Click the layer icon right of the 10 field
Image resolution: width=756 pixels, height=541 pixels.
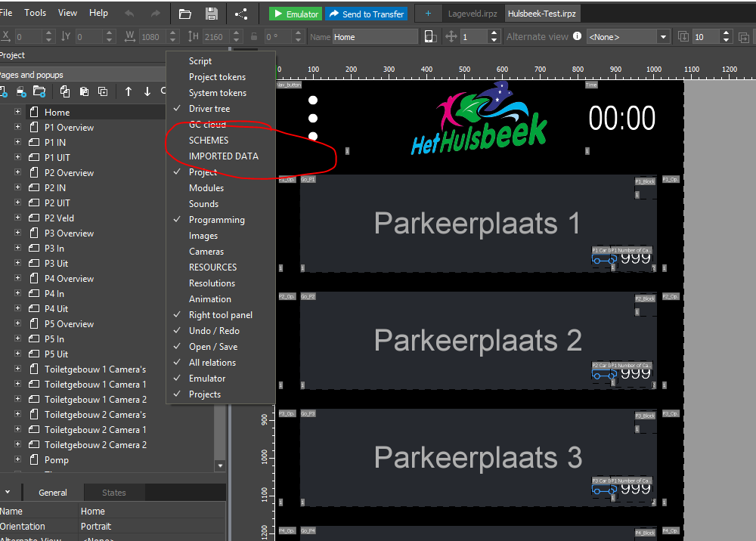click(743, 37)
